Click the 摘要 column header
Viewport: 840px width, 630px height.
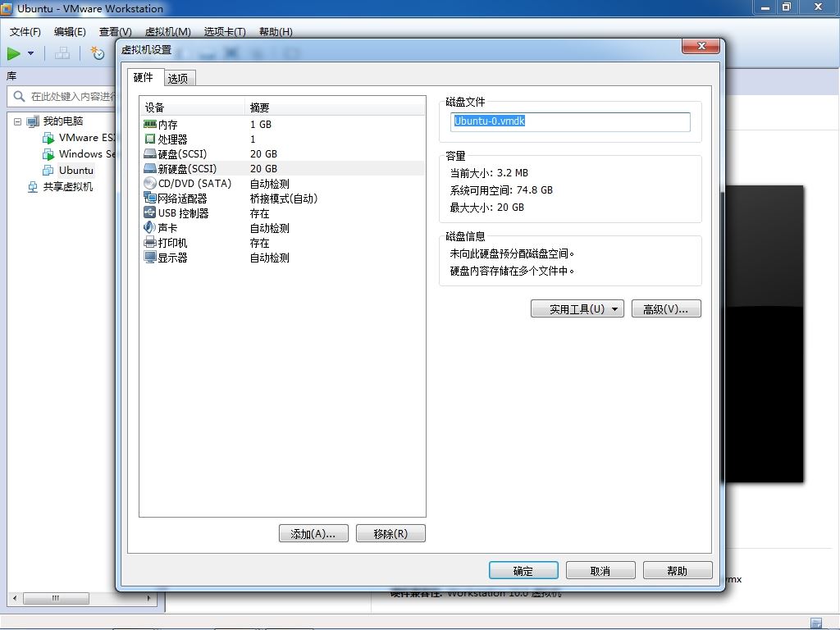pos(335,107)
